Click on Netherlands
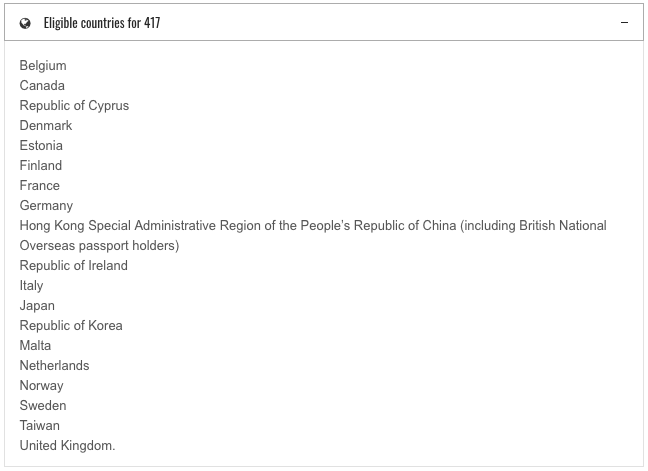648x471 pixels. click(x=55, y=366)
